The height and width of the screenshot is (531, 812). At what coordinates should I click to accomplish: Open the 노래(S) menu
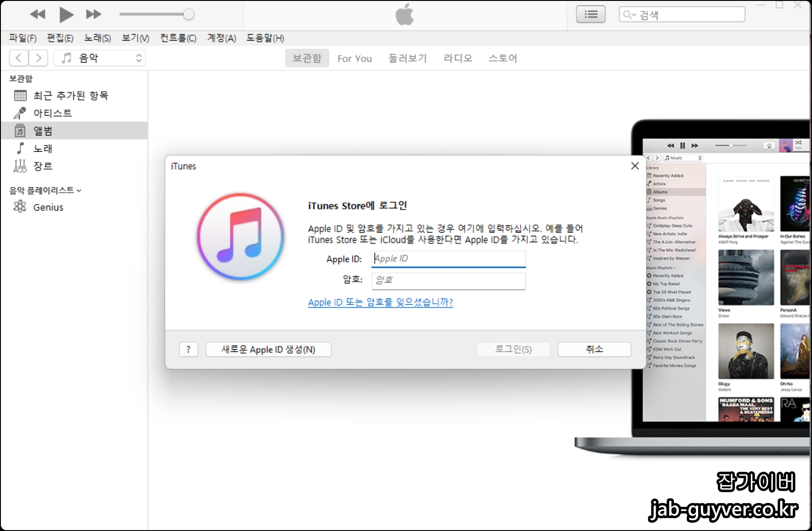click(98, 38)
